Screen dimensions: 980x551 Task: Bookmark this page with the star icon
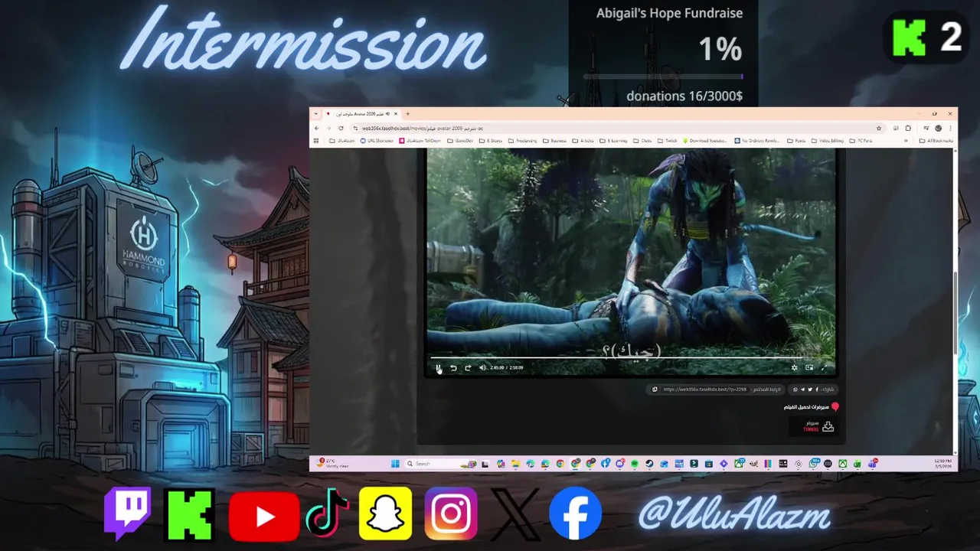[x=879, y=129]
